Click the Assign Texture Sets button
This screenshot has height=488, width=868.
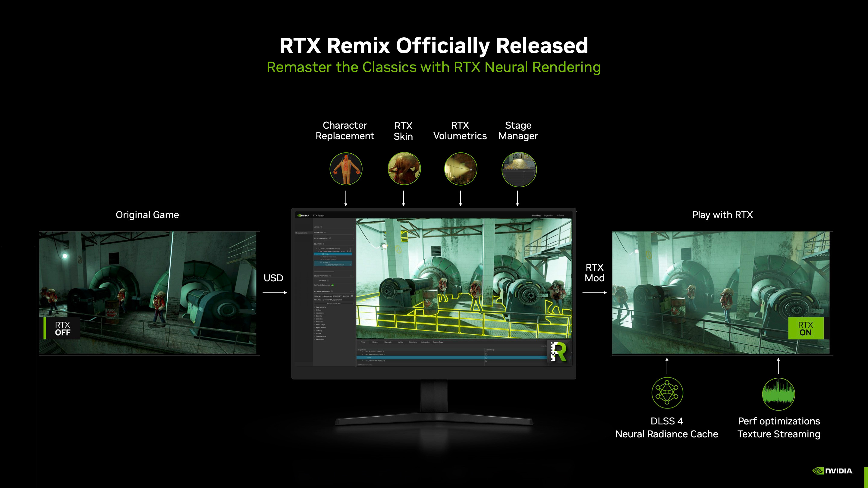coord(334,303)
